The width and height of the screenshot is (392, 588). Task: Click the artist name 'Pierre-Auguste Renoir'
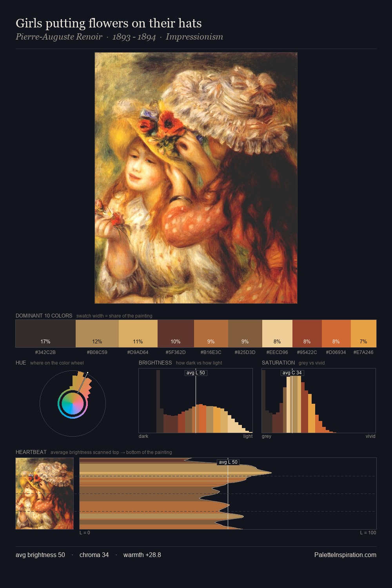[x=59, y=37]
